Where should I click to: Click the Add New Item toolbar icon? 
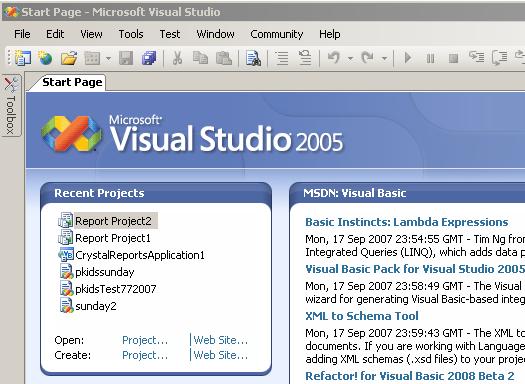(92, 58)
